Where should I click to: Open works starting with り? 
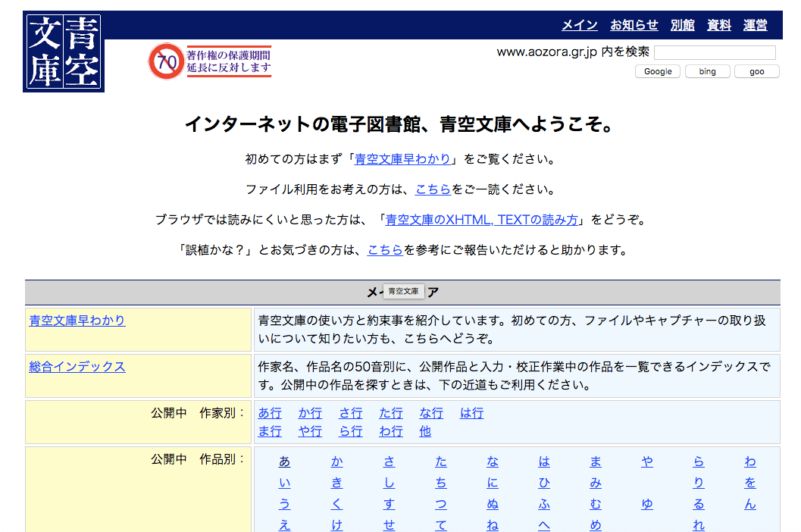coord(699,483)
